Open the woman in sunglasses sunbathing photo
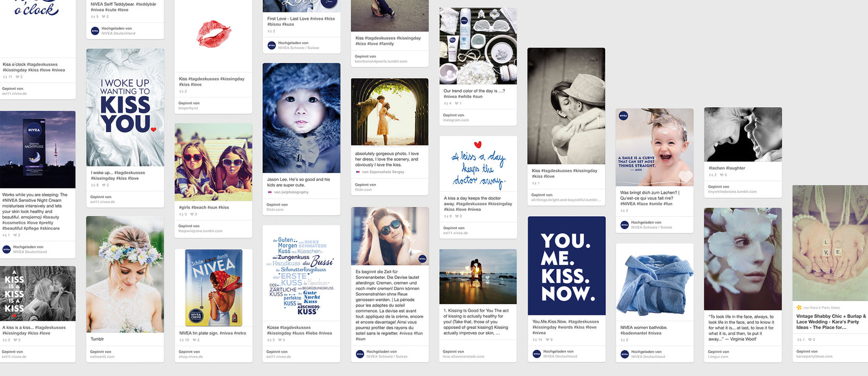The image size is (868, 376). click(x=390, y=236)
